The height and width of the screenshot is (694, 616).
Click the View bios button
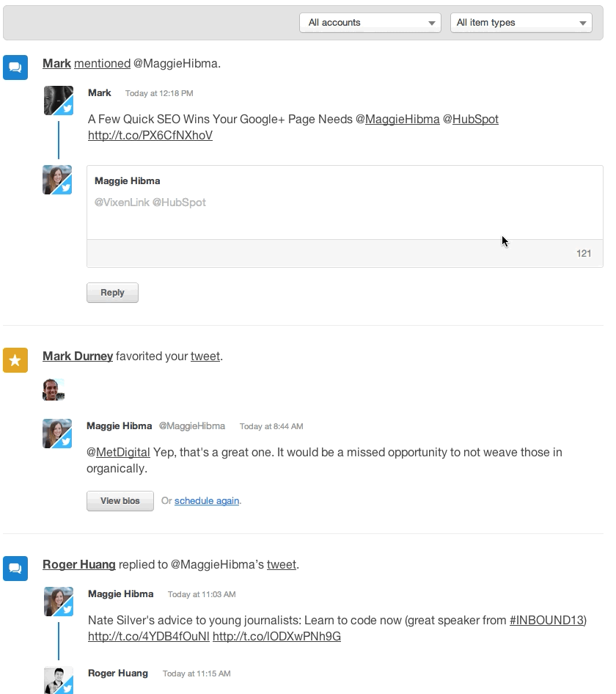pos(120,501)
